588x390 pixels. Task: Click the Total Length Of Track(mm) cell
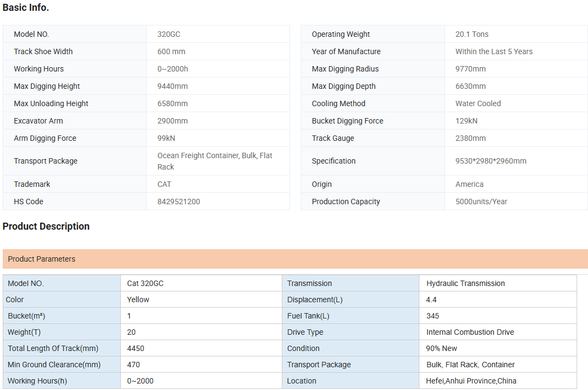coord(62,348)
